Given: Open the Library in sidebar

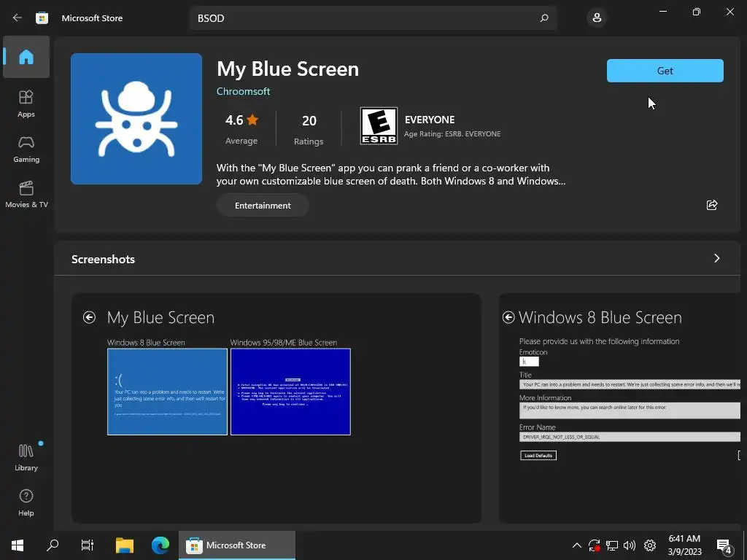Looking at the screenshot, I should (26, 457).
